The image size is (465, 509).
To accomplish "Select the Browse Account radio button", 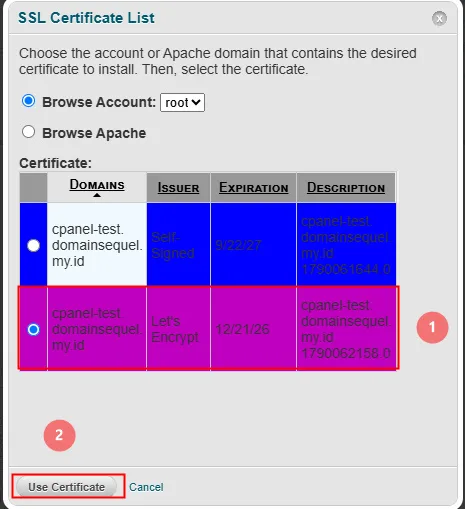I will [28, 101].
